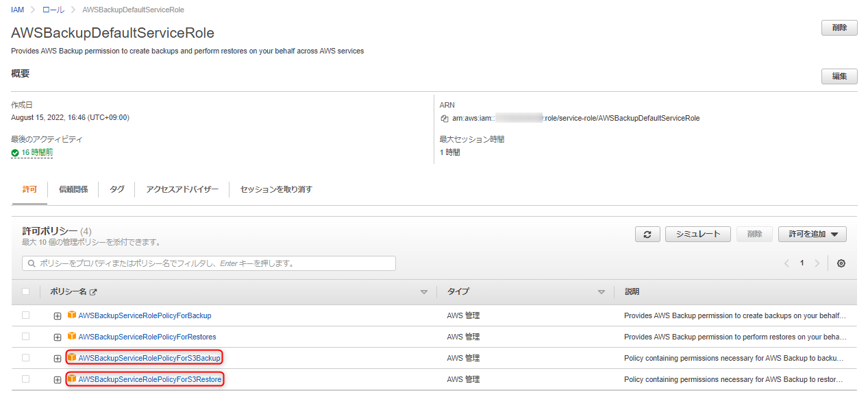Copy the role ARN using the copy icon
Viewport: 868px width, 395px height.
(x=446, y=117)
